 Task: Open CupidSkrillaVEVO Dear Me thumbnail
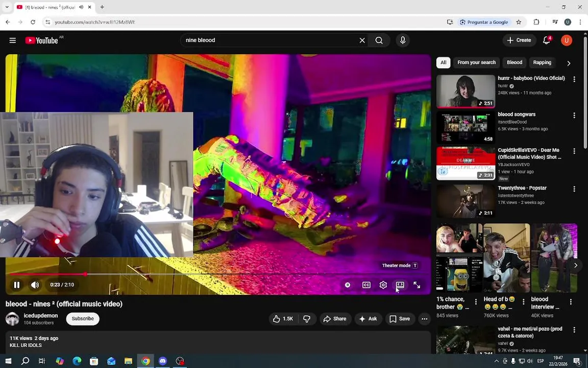[x=465, y=164]
